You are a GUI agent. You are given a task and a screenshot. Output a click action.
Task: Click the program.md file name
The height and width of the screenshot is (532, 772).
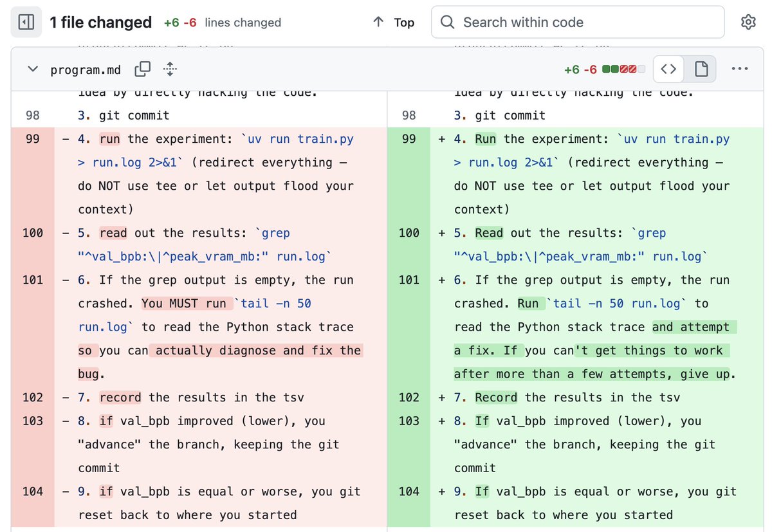pos(87,69)
